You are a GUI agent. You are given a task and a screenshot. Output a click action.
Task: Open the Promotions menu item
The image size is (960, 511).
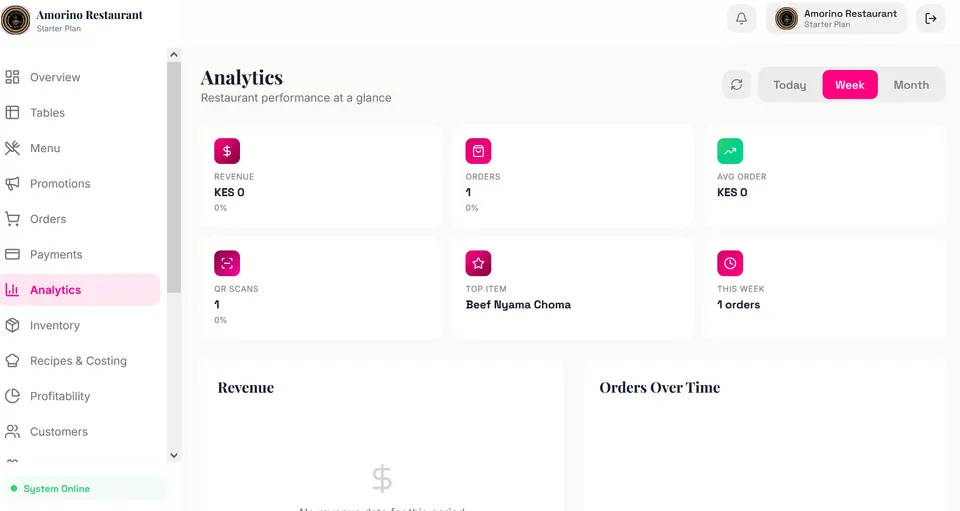pos(80,184)
